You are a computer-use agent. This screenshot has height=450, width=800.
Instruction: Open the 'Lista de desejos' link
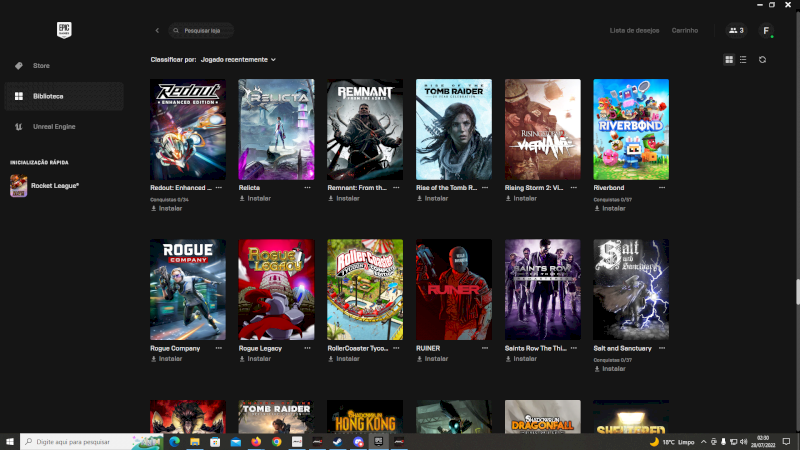tap(634, 31)
